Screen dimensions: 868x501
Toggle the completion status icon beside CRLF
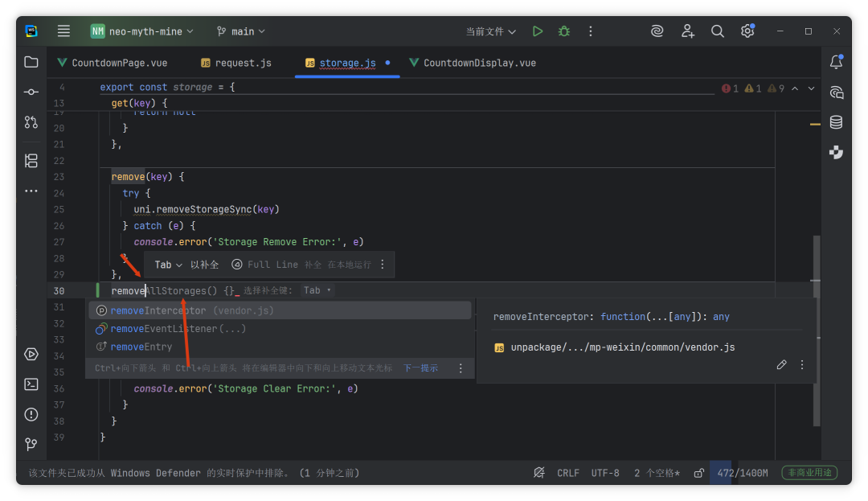tap(539, 473)
